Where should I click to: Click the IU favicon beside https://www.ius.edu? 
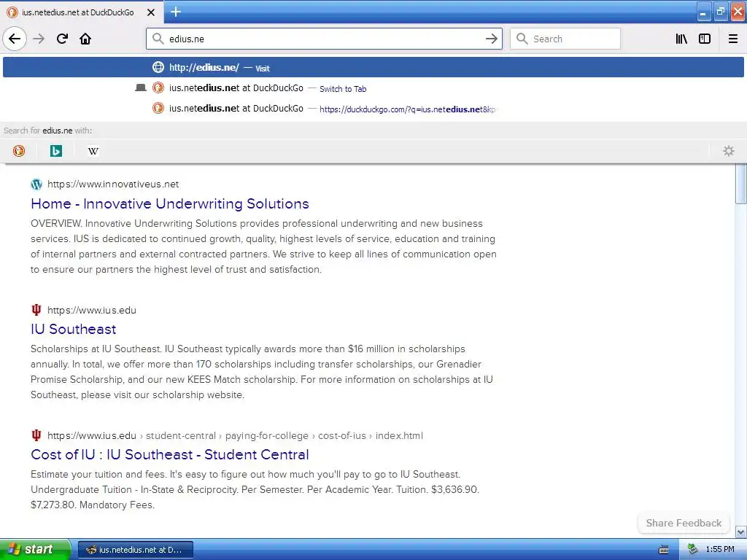tap(36, 310)
